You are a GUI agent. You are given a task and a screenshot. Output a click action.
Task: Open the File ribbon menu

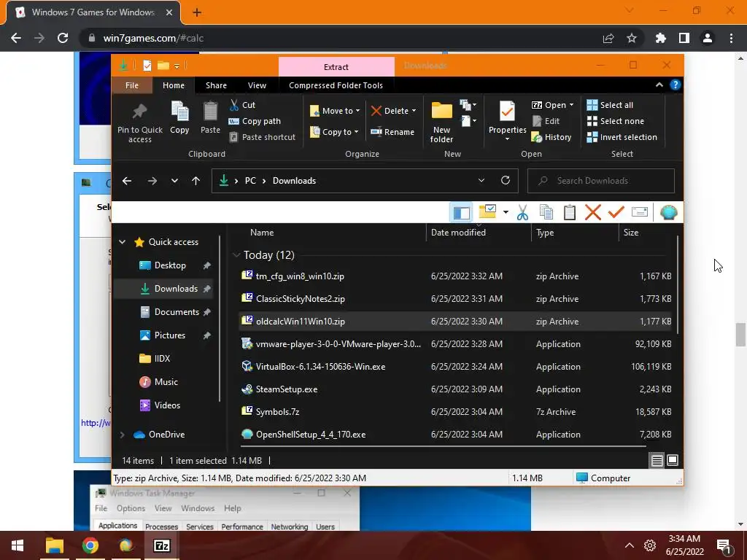tap(132, 85)
